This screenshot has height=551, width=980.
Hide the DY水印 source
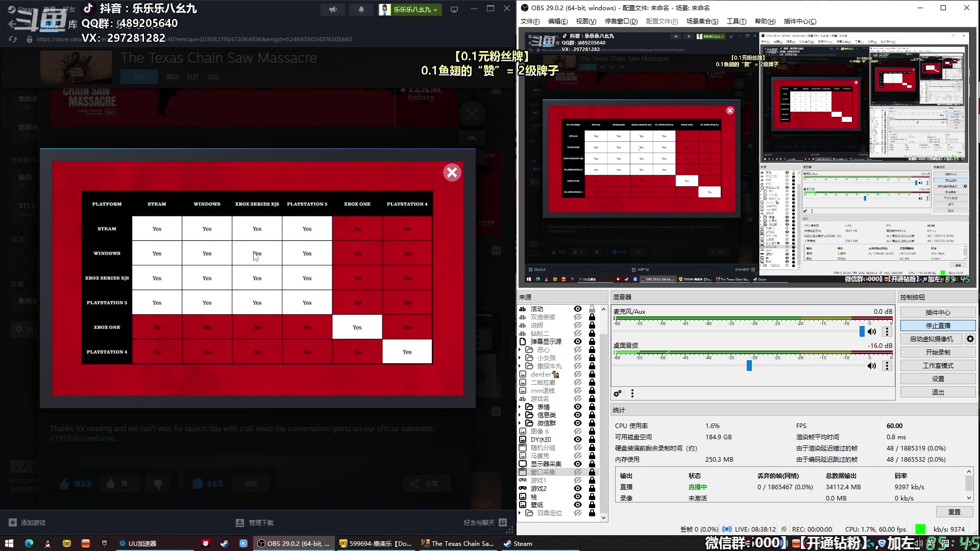578,439
